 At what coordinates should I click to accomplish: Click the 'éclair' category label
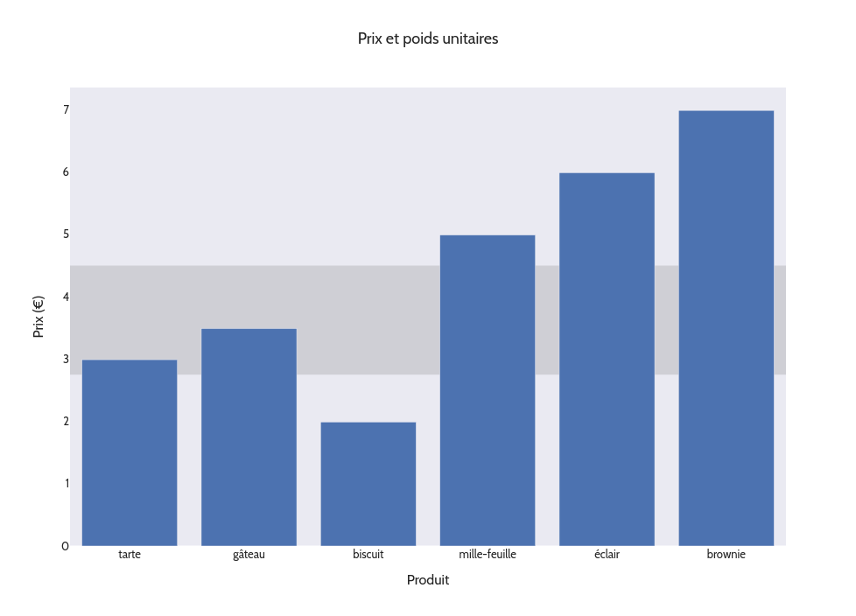[607, 555]
